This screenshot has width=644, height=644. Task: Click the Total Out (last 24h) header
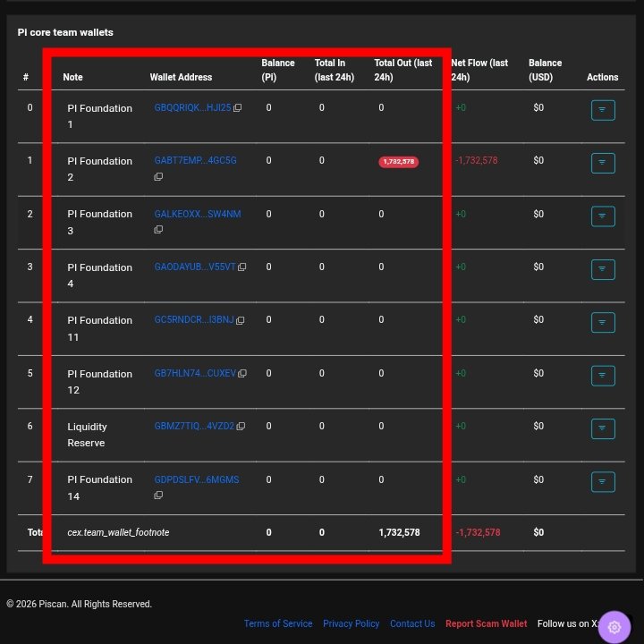[403, 70]
